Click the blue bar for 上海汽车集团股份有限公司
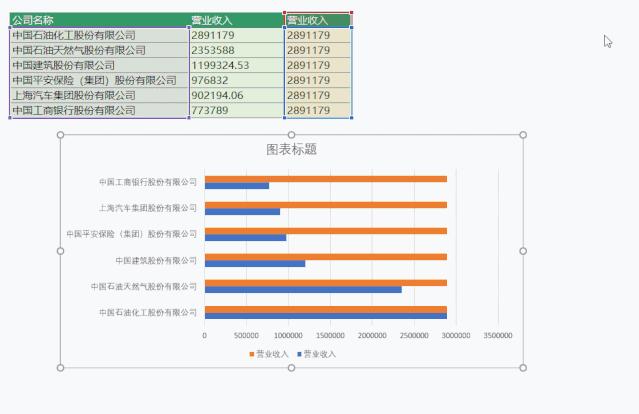The height and width of the screenshot is (414, 639). click(x=242, y=212)
